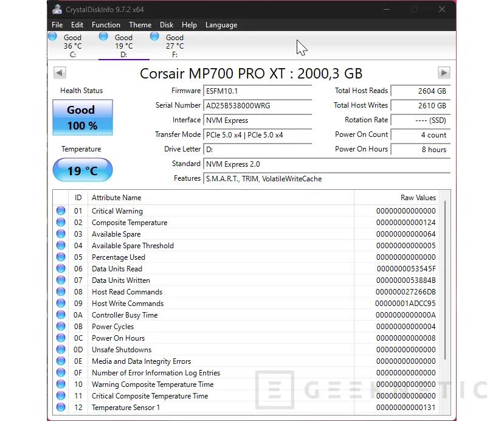Click the status dot beside Power Cycles
The width and height of the screenshot is (504, 421).
(x=60, y=326)
